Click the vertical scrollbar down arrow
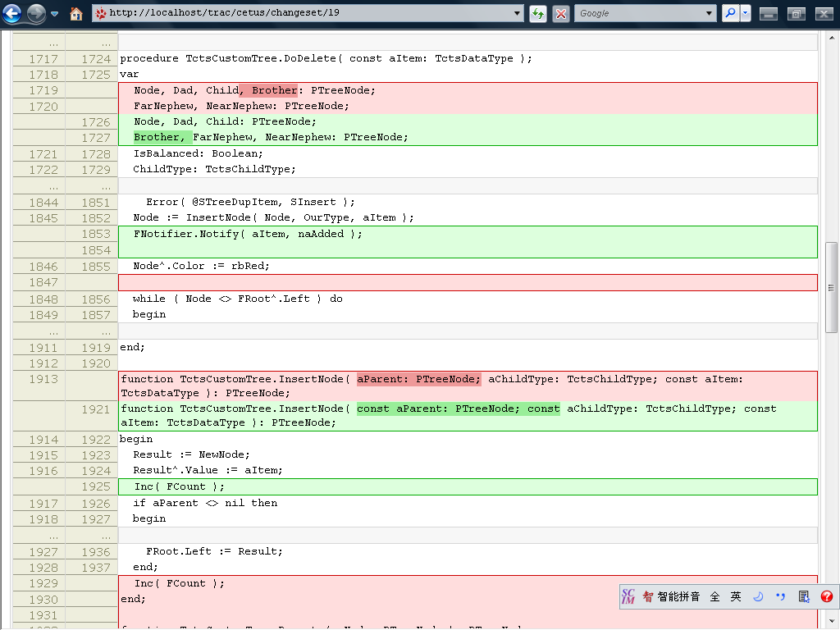This screenshot has height=630, width=840. click(x=831, y=622)
